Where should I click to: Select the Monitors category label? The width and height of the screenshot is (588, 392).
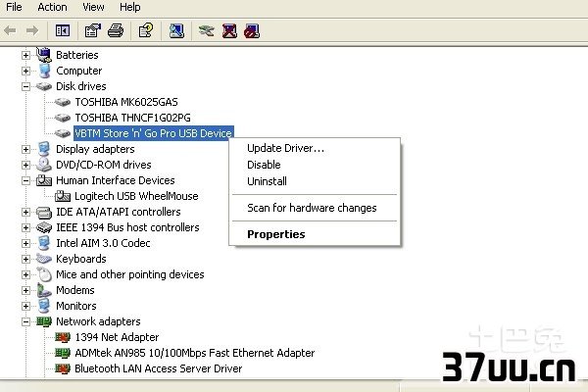pyautogui.click(x=76, y=306)
